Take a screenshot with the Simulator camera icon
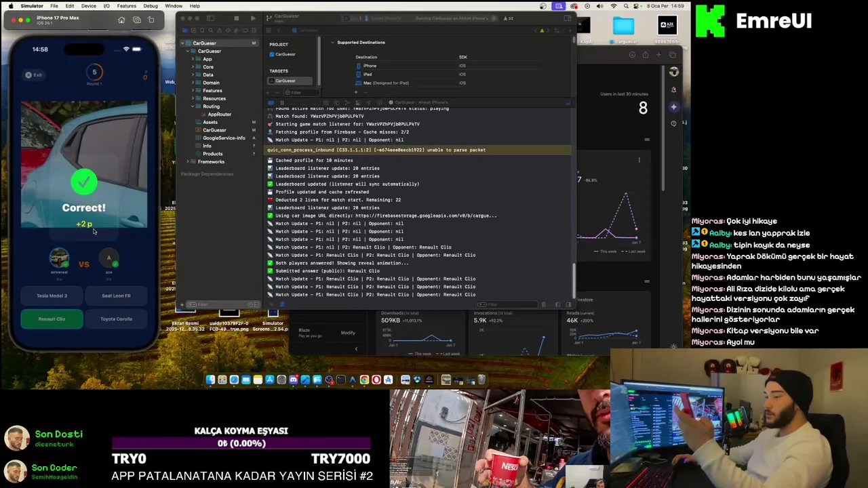This screenshot has width=868, height=488. pyautogui.click(x=137, y=20)
